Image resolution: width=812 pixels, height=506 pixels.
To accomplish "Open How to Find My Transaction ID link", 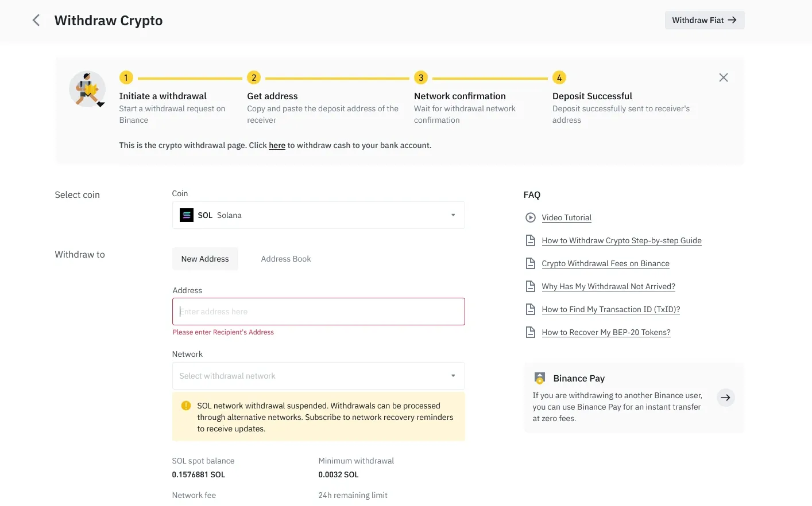I will [x=610, y=309].
